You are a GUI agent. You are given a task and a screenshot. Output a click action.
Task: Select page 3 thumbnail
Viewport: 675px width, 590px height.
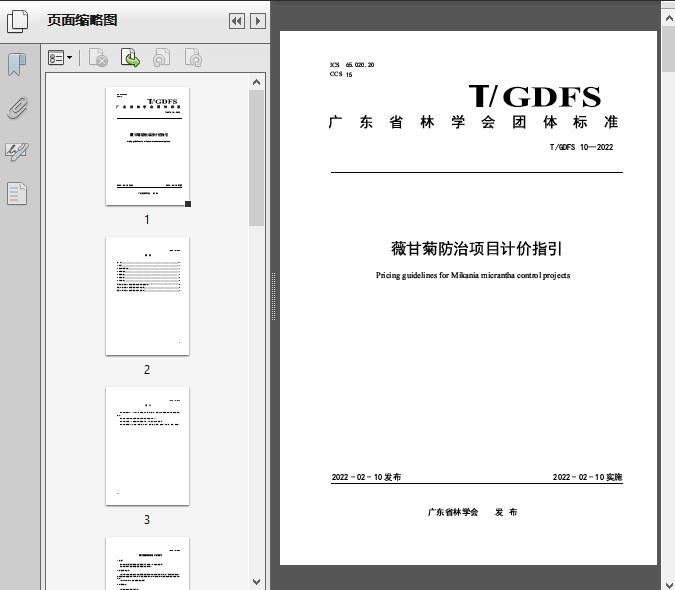147,446
